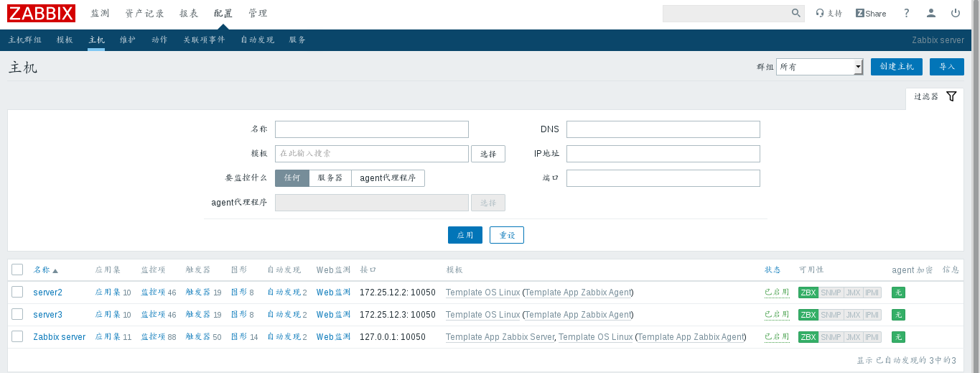Click agent encryption 无 badge for server3

pos(898,315)
